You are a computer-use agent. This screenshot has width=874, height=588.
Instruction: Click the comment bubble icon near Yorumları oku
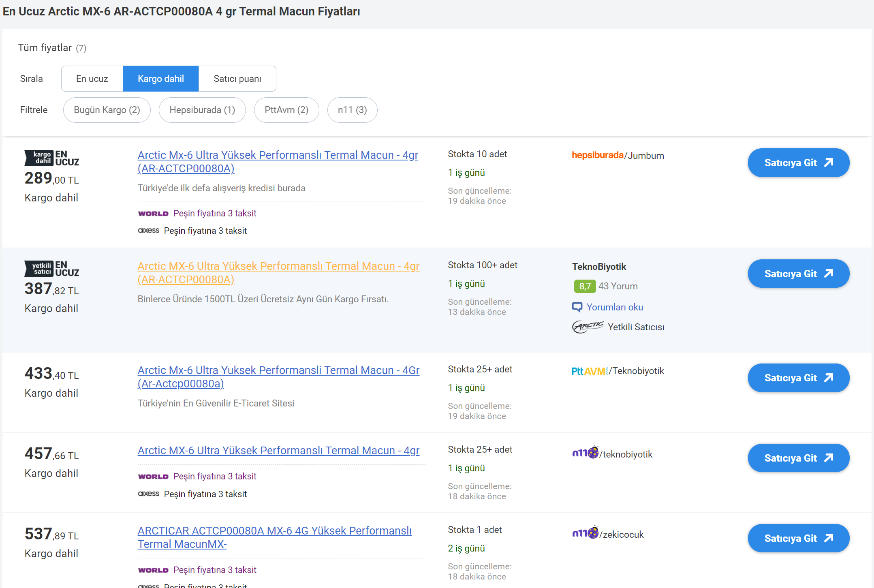pos(577,307)
